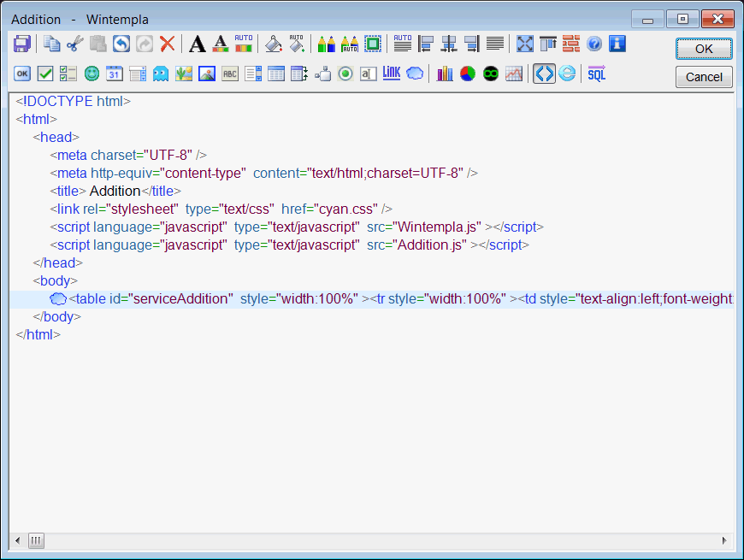Insert a checklist using the double-checkbox icon
This screenshot has width=744, height=560.
[x=68, y=74]
